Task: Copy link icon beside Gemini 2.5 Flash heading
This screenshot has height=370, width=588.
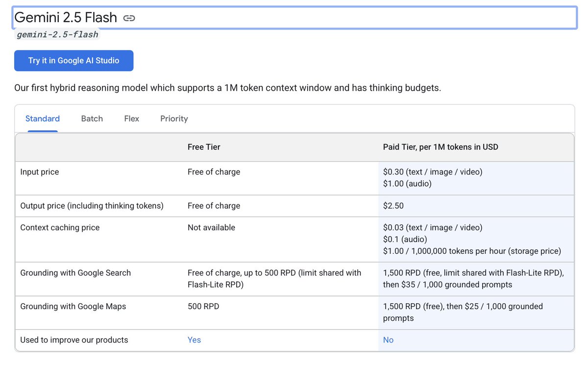Action: click(129, 18)
